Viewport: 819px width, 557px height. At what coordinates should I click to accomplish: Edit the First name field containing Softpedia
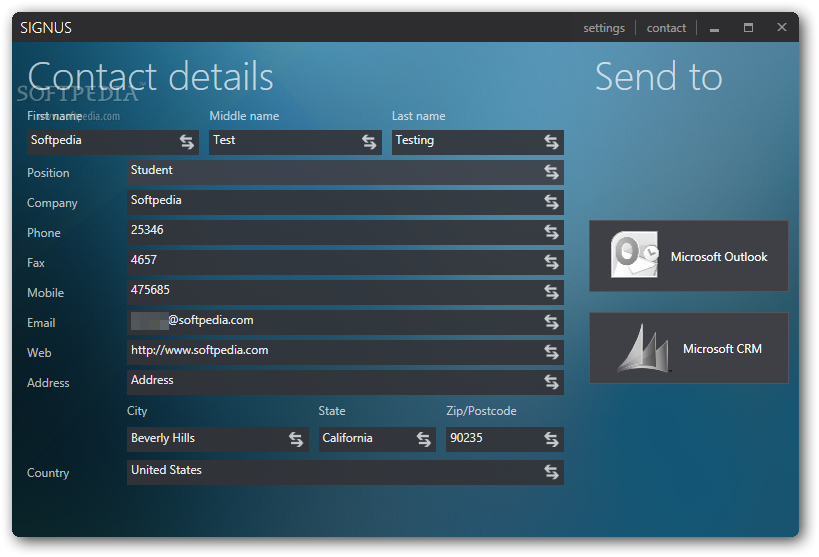coord(113,142)
